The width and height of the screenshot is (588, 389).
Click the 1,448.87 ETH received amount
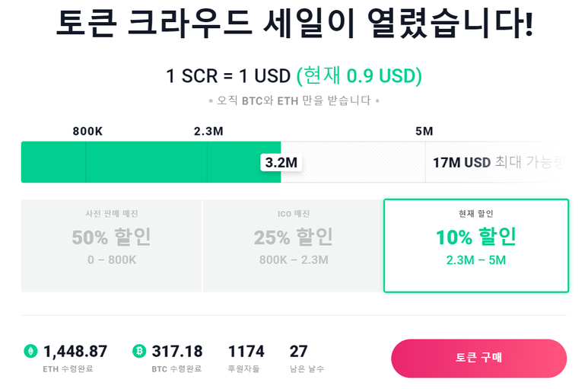tap(75, 352)
